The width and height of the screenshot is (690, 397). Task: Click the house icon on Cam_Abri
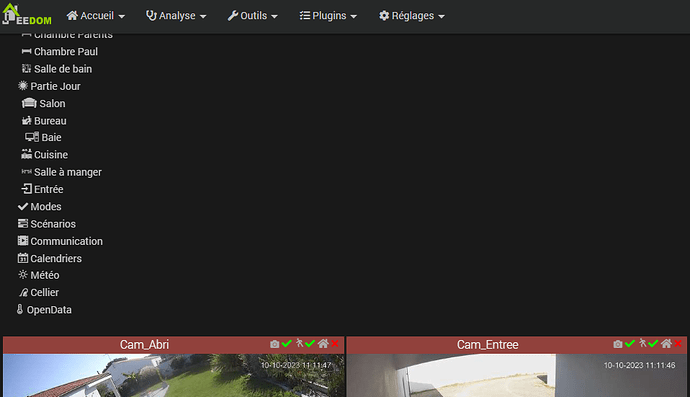323,344
